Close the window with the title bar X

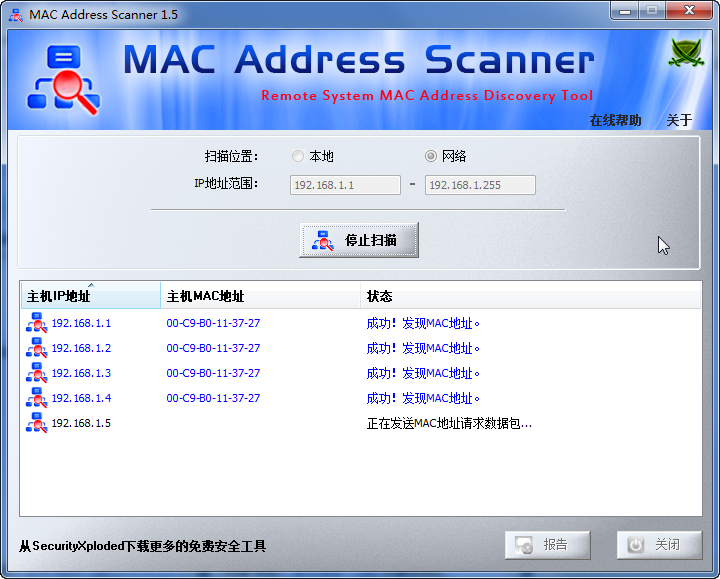coord(689,11)
